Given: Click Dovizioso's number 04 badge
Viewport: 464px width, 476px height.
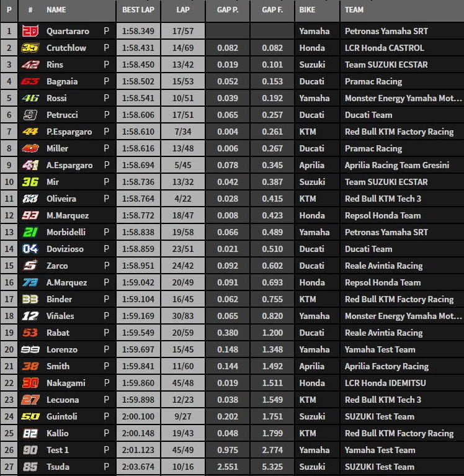Looking at the screenshot, I should point(30,249).
